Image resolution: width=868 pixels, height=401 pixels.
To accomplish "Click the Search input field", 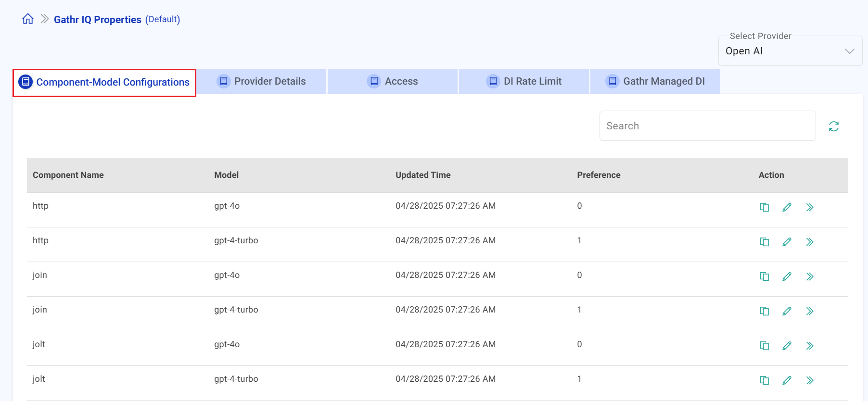I will click(707, 126).
